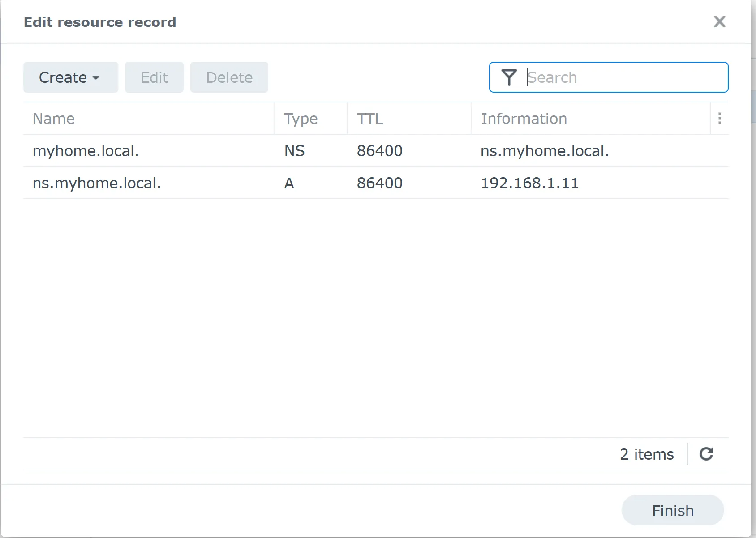Viewport: 756px width, 538px height.
Task: Sort by the TTL column header
Action: click(x=369, y=119)
